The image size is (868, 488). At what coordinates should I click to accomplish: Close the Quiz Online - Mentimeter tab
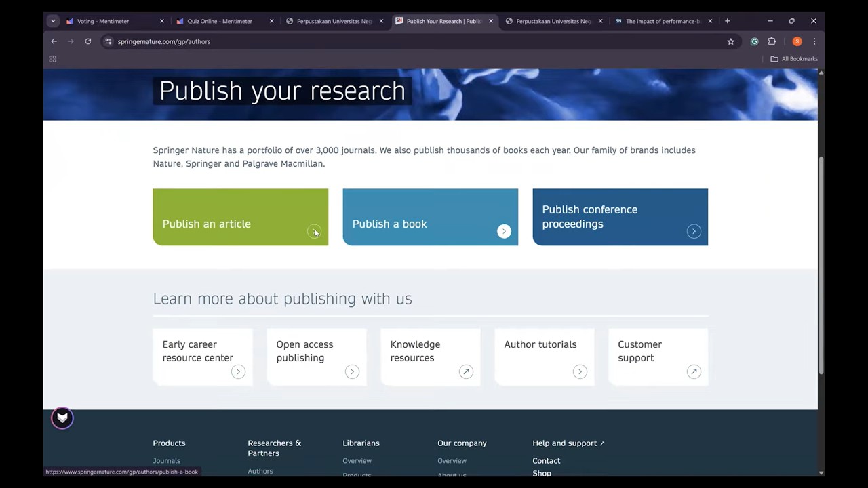(x=271, y=21)
